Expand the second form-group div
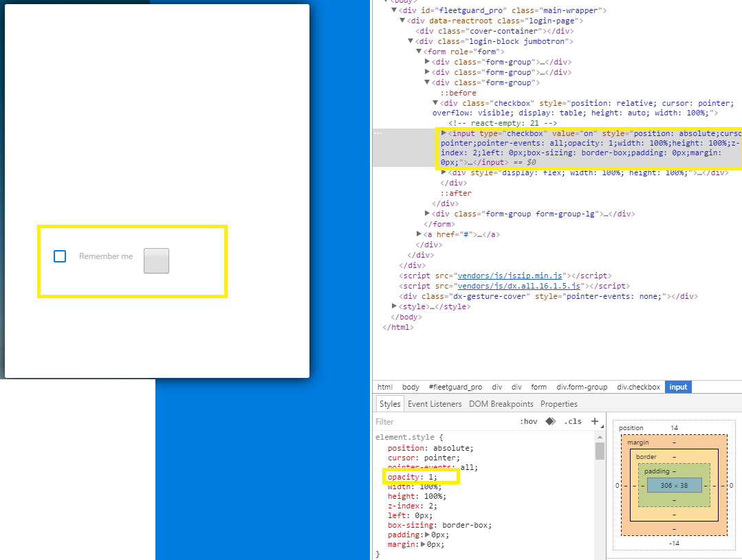Viewport: 742px width, 560px height. coord(427,72)
